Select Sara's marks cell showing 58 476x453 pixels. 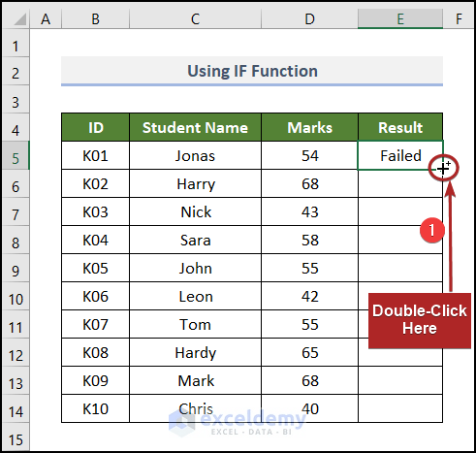(x=309, y=240)
